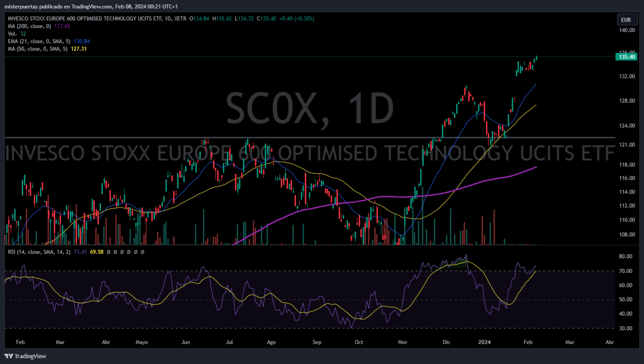
Task: Click the RSI value 73.41
Action: [x=80, y=252]
